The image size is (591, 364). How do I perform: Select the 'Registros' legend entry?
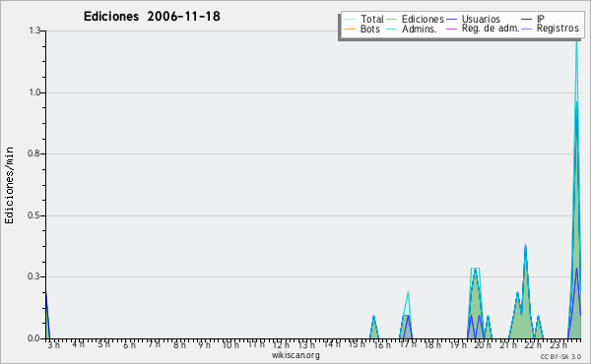pyautogui.click(x=558, y=29)
